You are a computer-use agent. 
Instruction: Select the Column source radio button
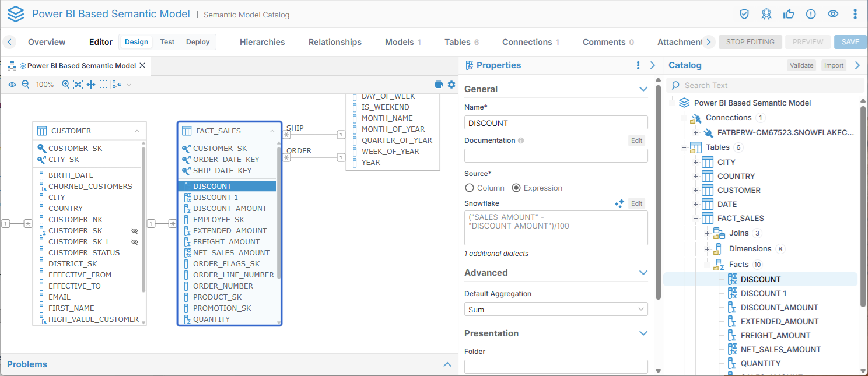470,188
